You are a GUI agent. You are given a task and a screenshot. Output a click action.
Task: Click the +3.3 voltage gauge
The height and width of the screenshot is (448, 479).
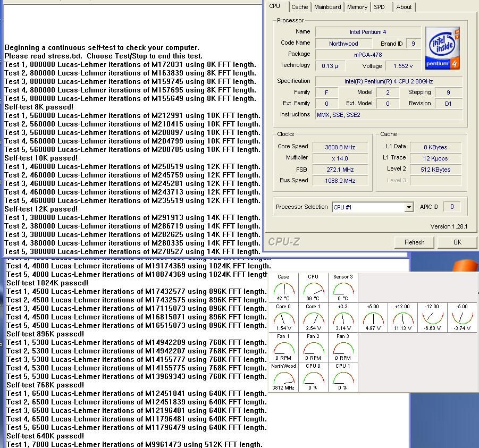[x=343, y=317]
